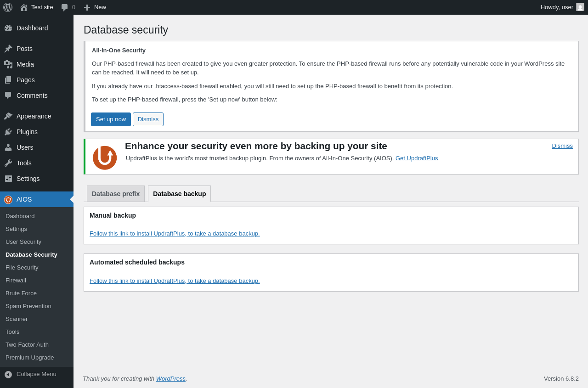Open the Media menu item
The image size is (588, 388).
37,64
